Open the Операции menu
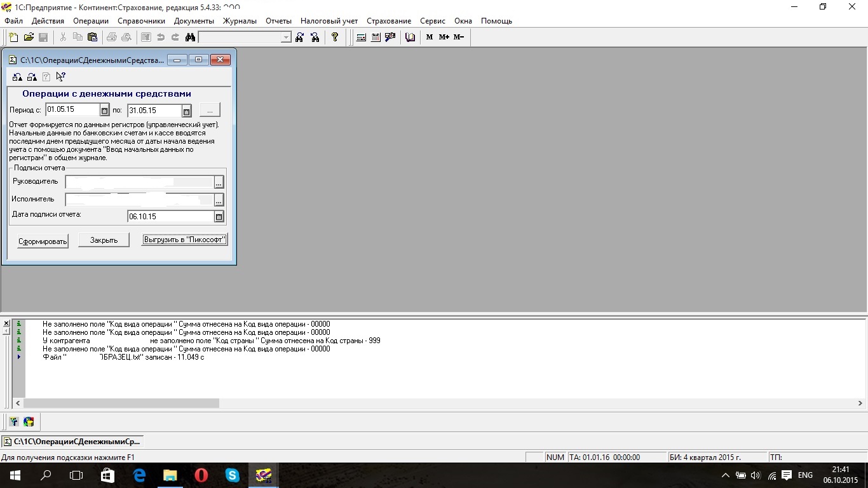 [91, 21]
